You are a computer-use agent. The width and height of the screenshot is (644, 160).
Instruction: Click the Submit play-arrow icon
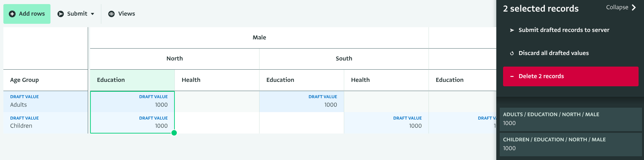61,14
